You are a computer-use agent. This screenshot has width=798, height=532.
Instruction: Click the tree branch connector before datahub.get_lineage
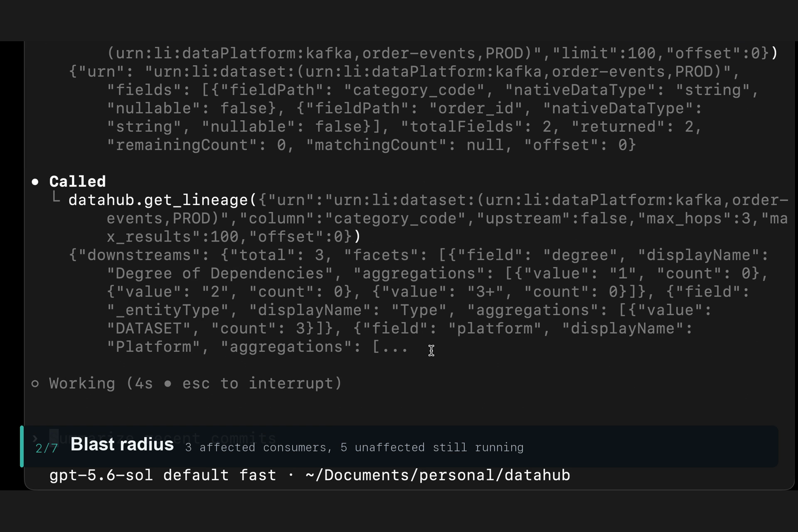tap(56, 198)
